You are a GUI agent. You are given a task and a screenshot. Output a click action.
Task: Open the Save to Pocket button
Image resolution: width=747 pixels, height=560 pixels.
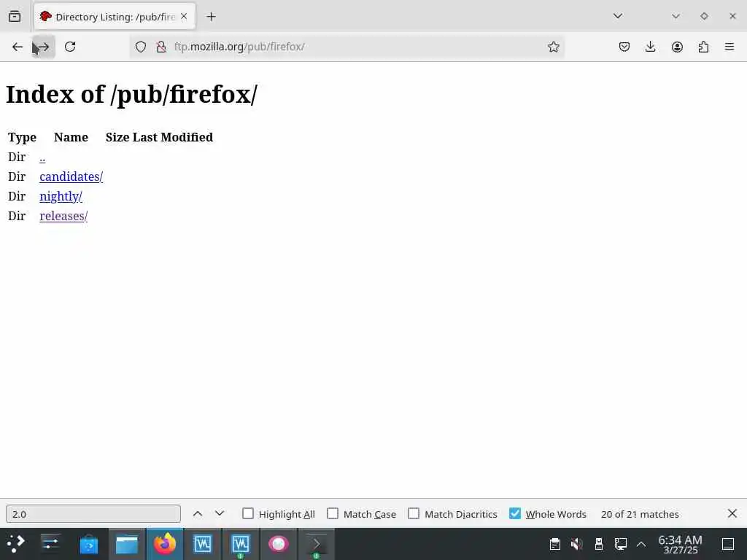[x=624, y=47]
